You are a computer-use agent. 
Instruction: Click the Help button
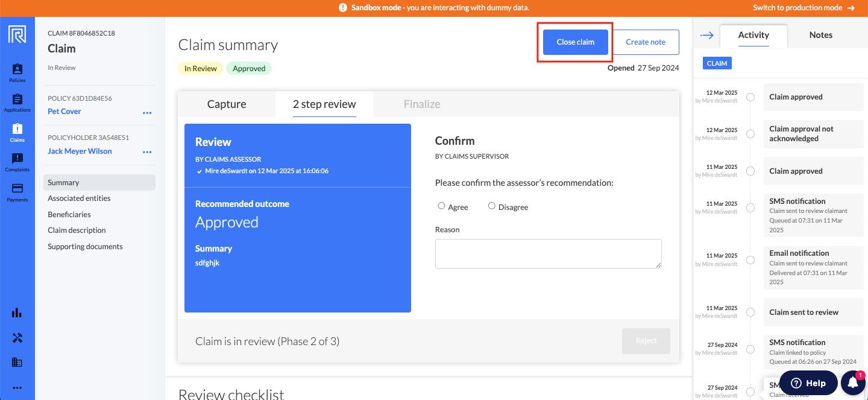pos(808,383)
